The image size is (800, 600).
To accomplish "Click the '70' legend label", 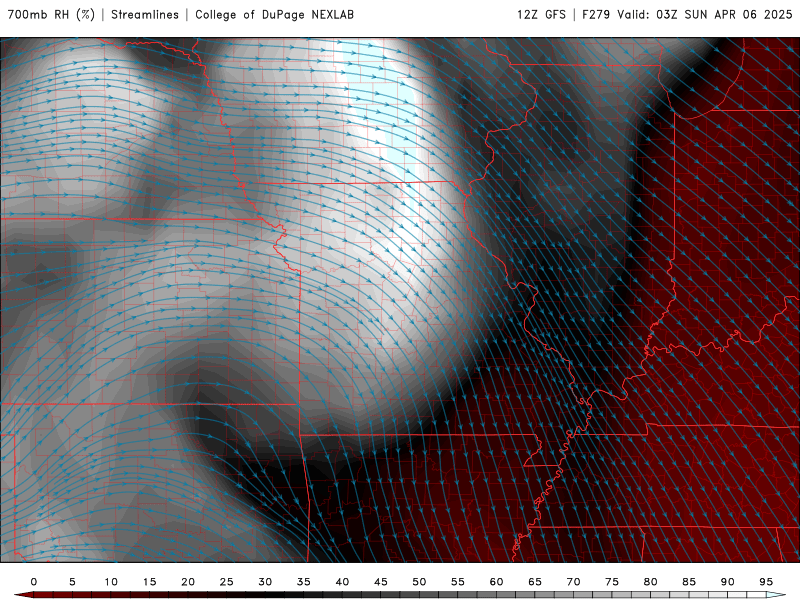I will tap(573, 582).
